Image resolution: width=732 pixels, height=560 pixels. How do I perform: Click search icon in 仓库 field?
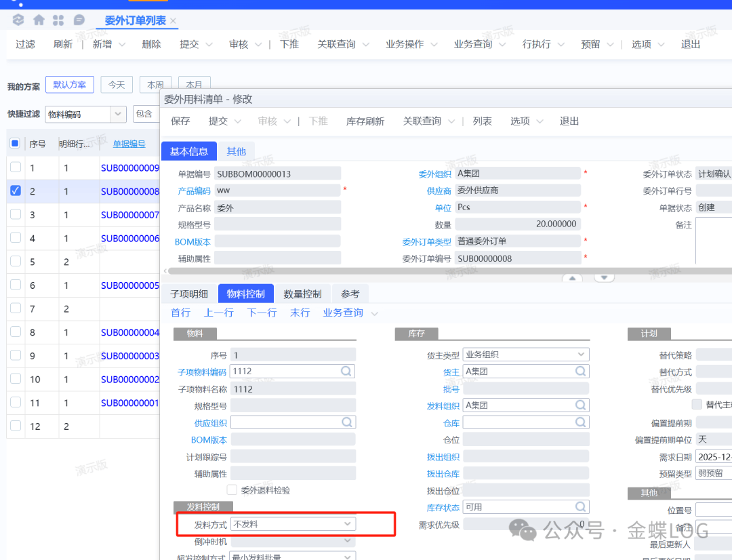point(581,422)
